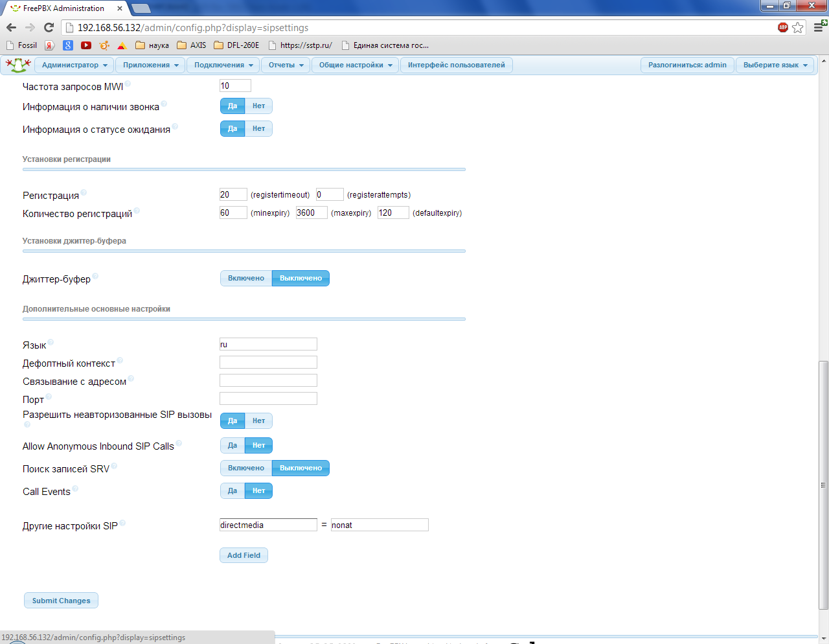
Task: Open the Adblock Plus extension icon
Action: pyautogui.click(x=783, y=27)
